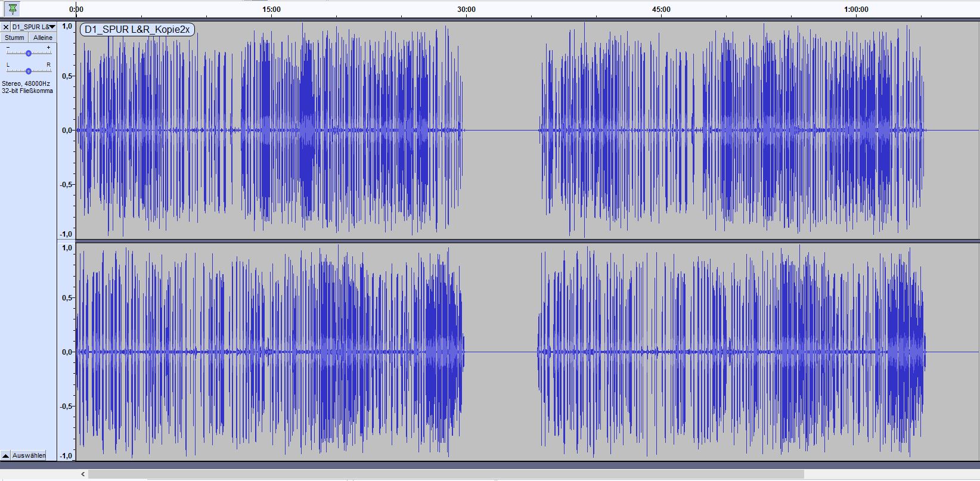Mute the track using Stumm

point(14,38)
